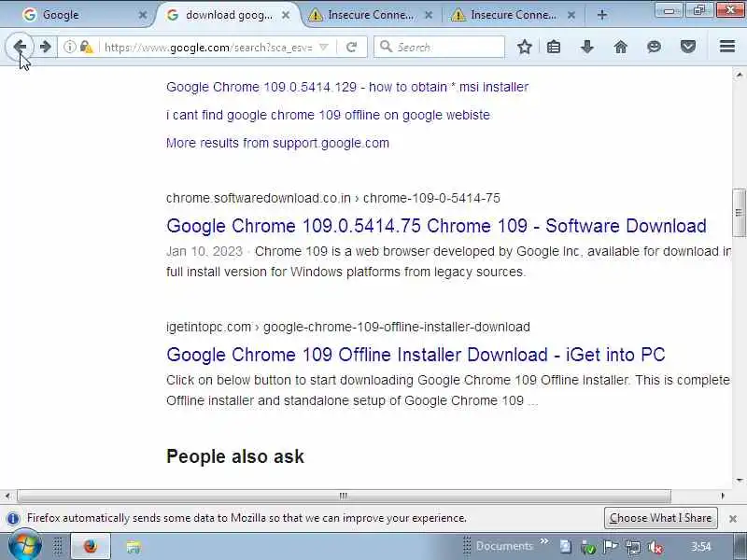Click the vertical scrollbar thumb

[739, 213]
